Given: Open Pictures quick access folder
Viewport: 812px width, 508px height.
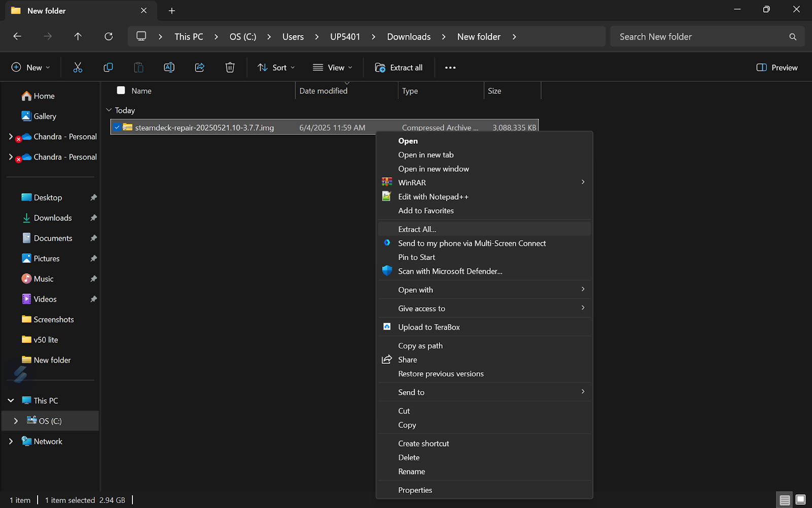Looking at the screenshot, I should [41, 259].
